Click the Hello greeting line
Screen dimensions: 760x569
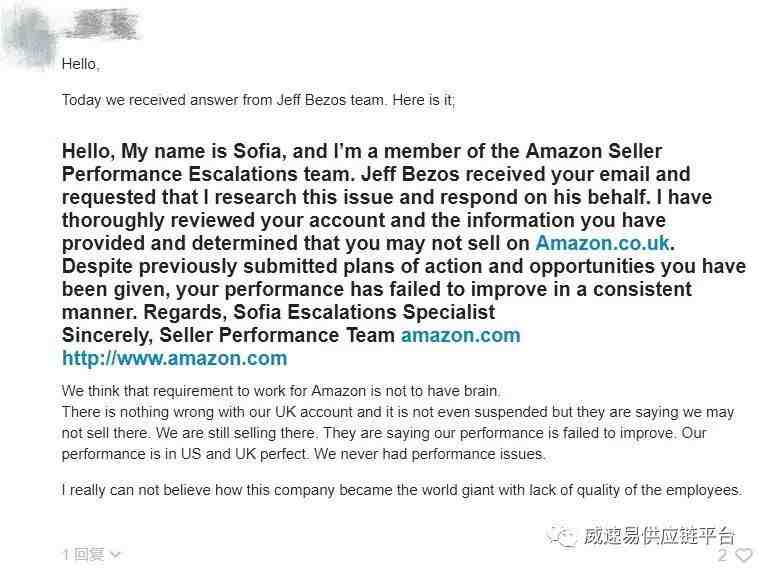[x=81, y=64]
